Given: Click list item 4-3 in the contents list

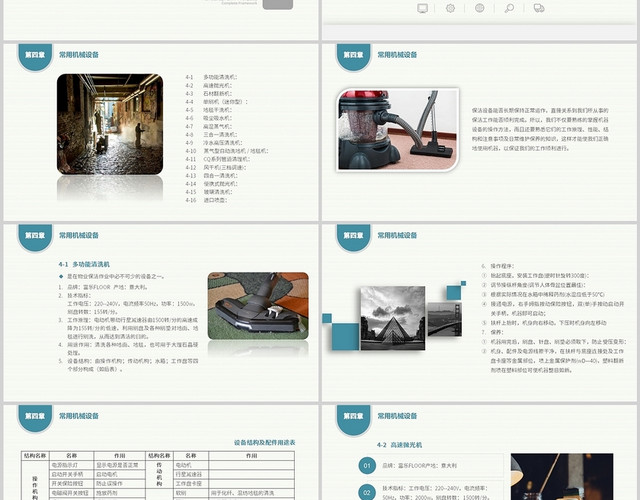Looking at the screenshot, I should point(208,93).
